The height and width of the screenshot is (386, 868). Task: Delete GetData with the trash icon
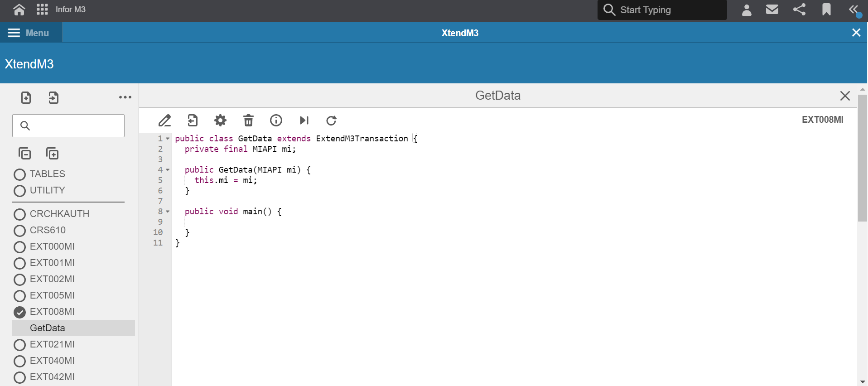pos(248,121)
